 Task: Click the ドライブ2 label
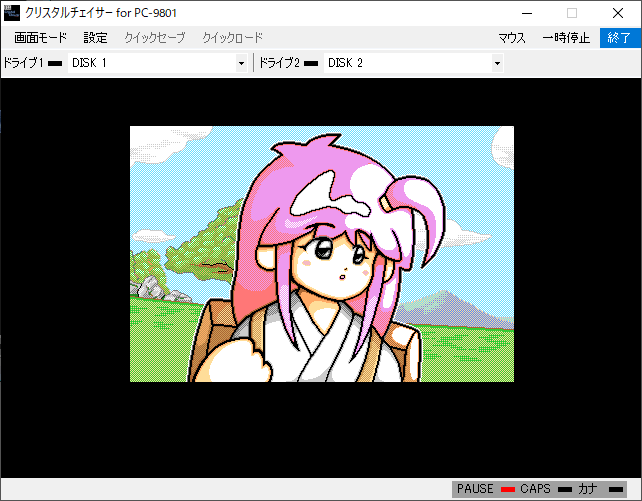click(x=279, y=63)
